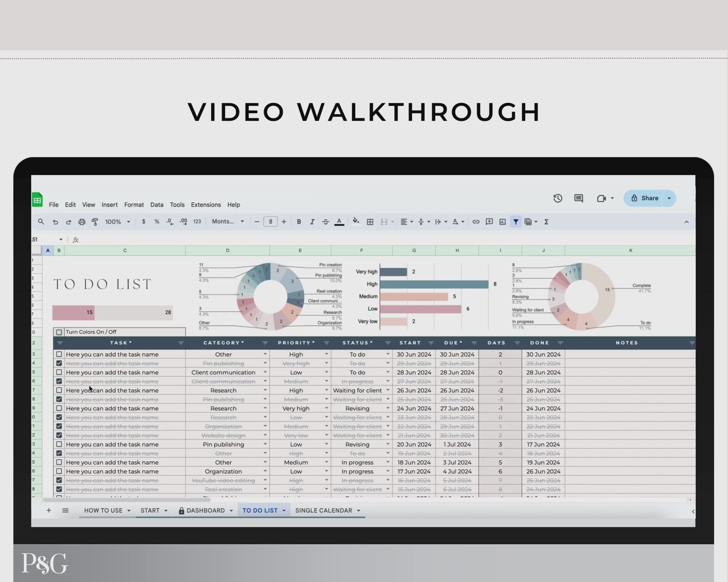The height and width of the screenshot is (582, 728).
Task: Toggle the Turn Colors On / Off checkbox
Action: pyautogui.click(x=59, y=332)
